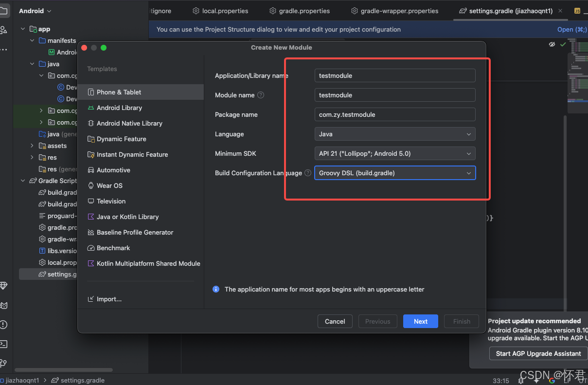The height and width of the screenshot is (385, 588).
Task: Open the gem-shaped tool window icon
Action: click(3, 286)
